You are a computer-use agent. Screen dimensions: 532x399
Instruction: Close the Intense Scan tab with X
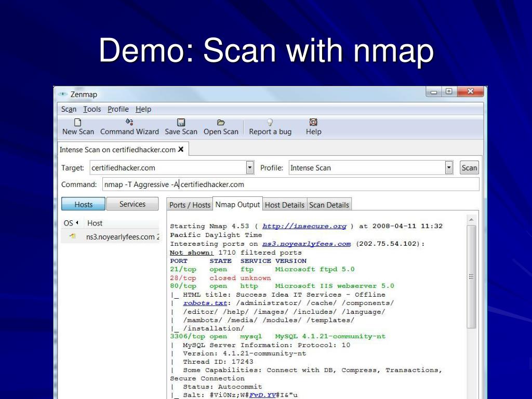[181, 149]
